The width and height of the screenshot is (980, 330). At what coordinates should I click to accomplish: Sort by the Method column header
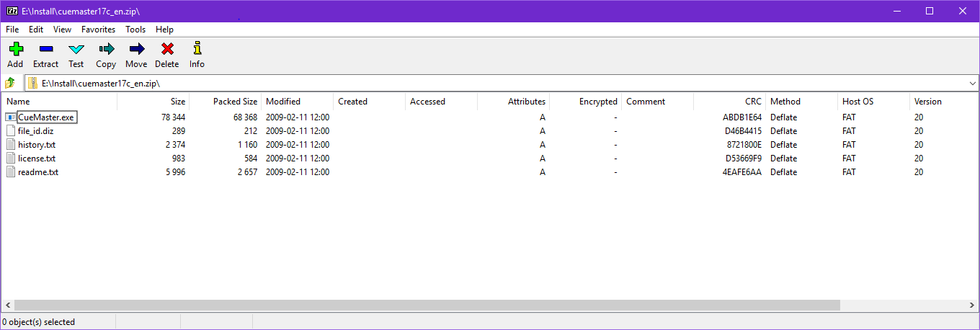801,102
